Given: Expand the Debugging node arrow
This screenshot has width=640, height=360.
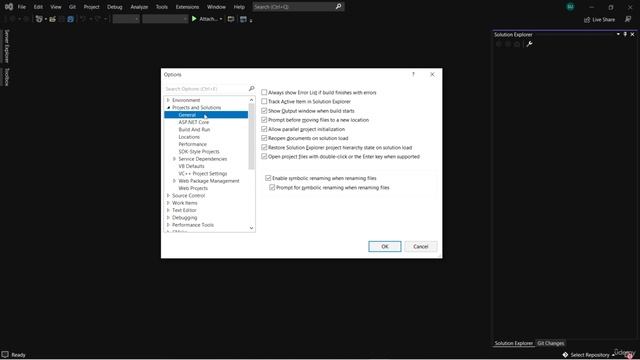Looking at the screenshot, I should tap(168, 218).
